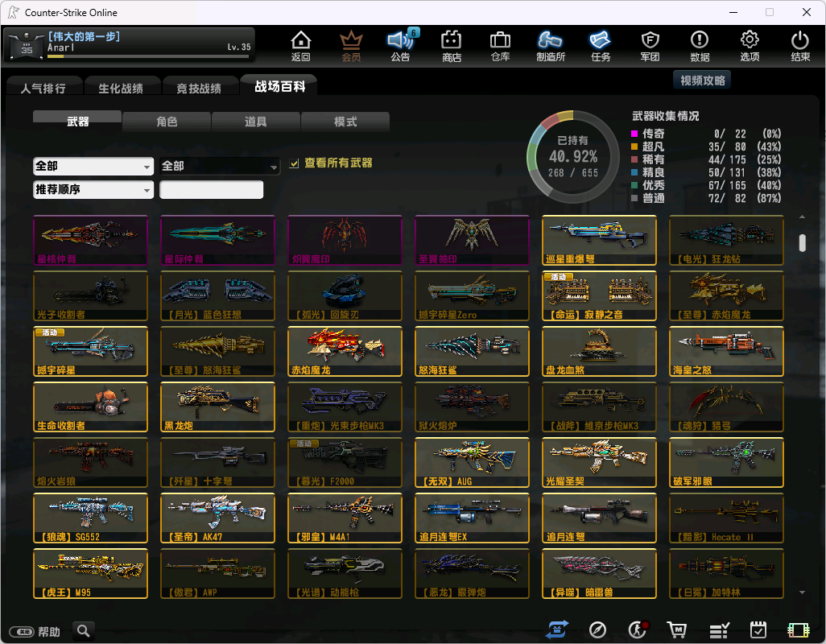This screenshot has width=826, height=644.
Task: Click the blue swap arrows icon
Action: click(x=557, y=630)
